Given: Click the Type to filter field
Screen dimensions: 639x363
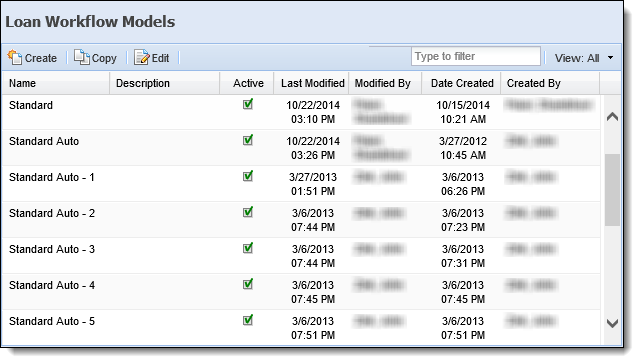Looking at the screenshot, I should coord(476,56).
